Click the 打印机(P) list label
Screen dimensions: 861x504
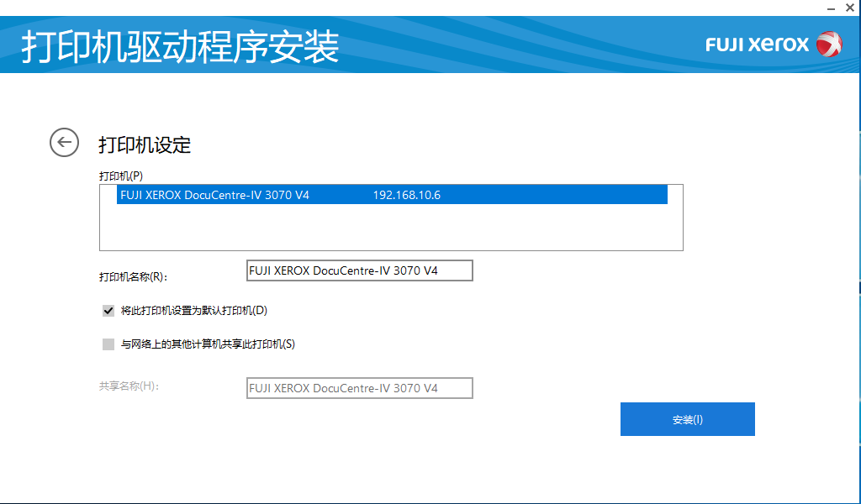tap(121, 176)
